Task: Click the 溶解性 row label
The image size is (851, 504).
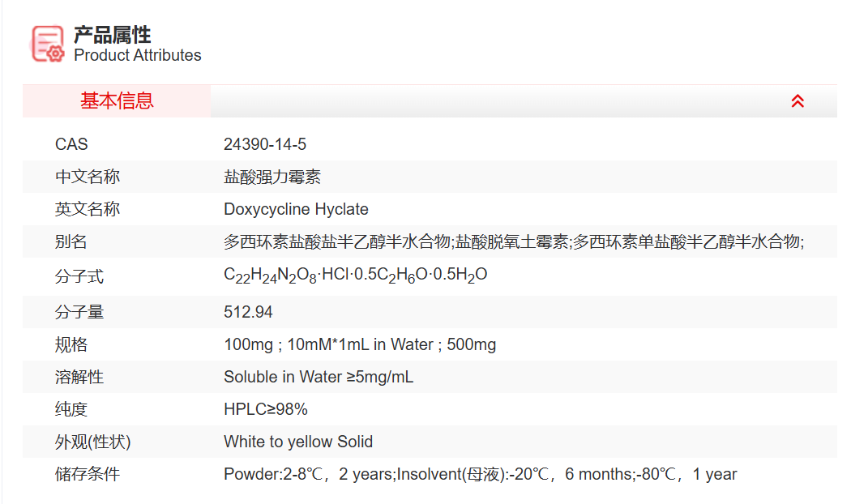Action: (79, 377)
